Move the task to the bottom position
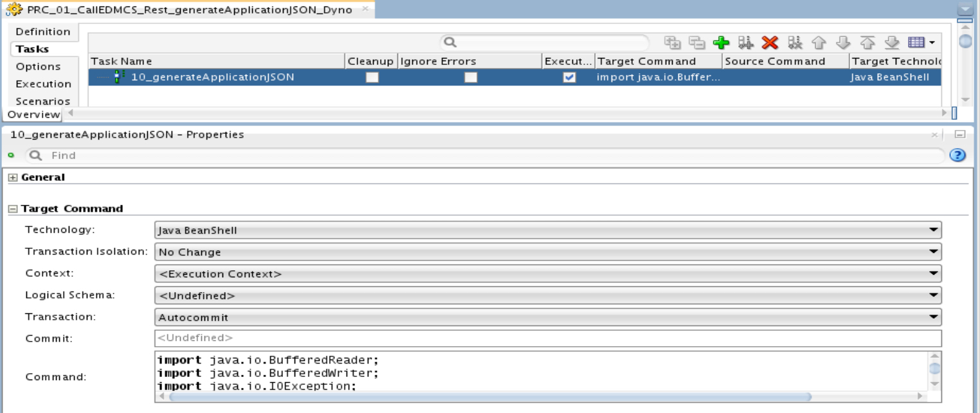Screen dimensions: 980x413 892,41
